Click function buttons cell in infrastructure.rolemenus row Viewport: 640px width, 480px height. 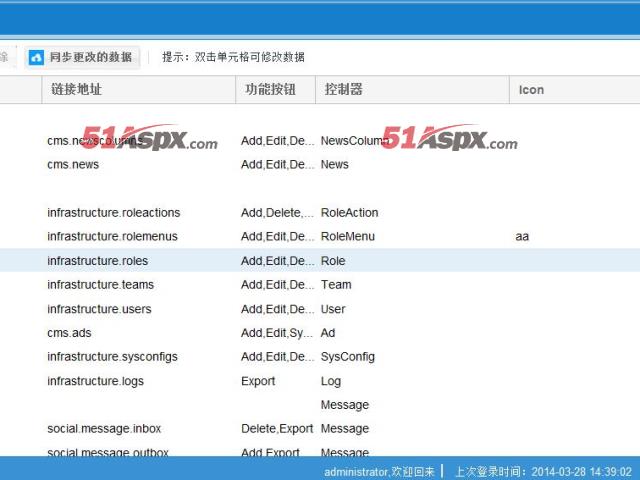point(278,236)
